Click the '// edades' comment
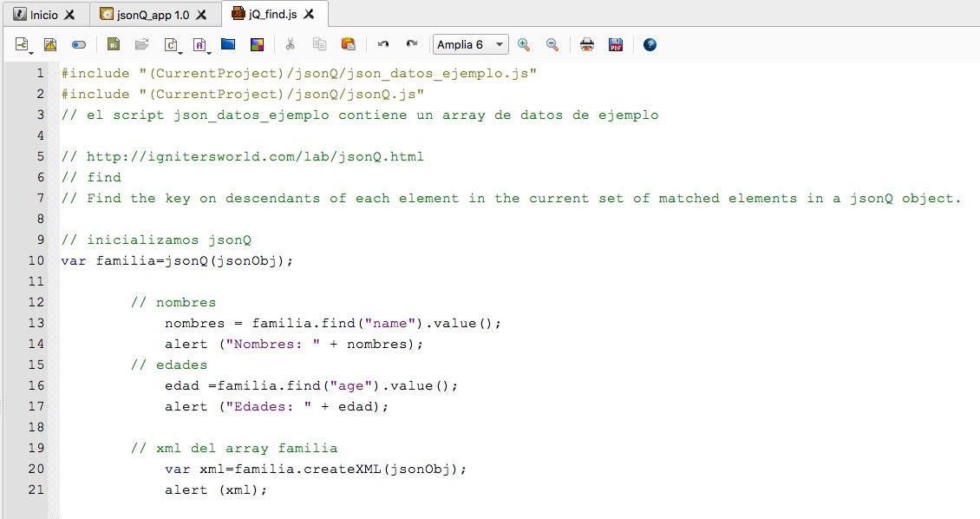The height and width of the screenshot is (519, 980). (169, 365)
